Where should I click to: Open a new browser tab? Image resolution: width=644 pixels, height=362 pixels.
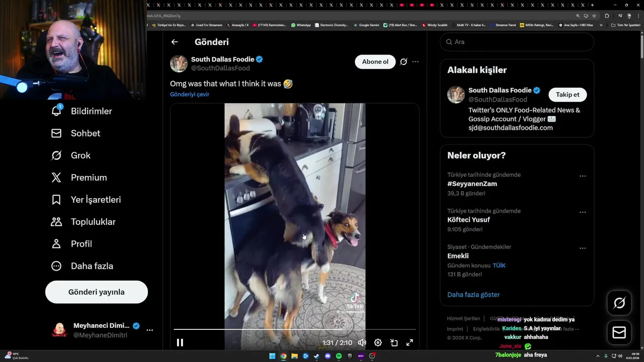click(x=592, y=5)
